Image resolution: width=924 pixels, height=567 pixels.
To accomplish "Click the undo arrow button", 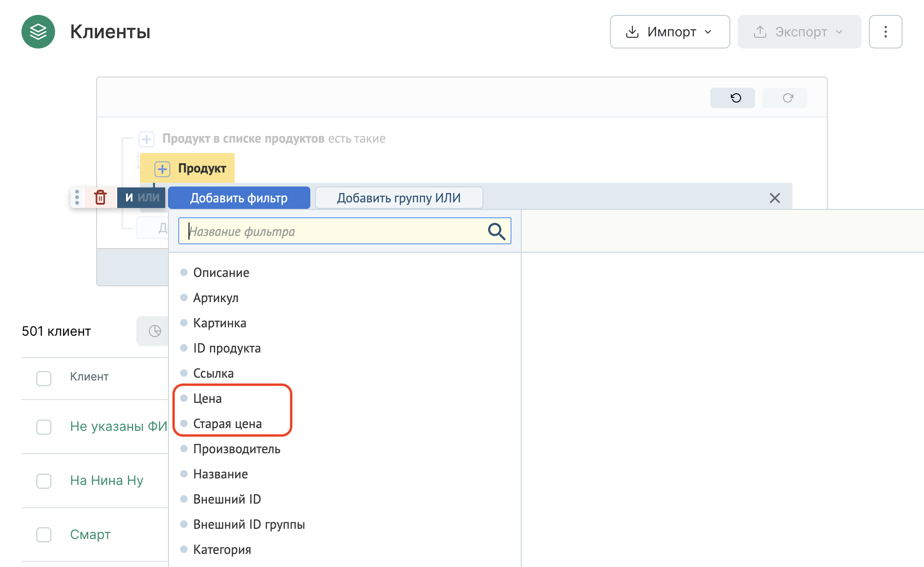I will [733, 98].
